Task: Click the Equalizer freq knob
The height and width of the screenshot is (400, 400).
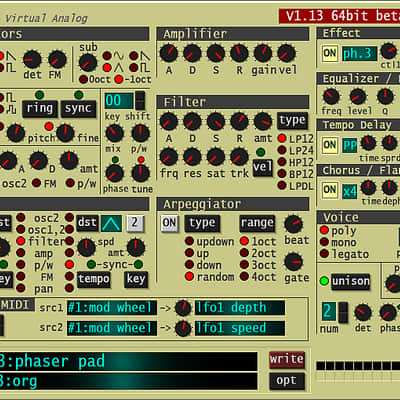Action: point(331,97)
